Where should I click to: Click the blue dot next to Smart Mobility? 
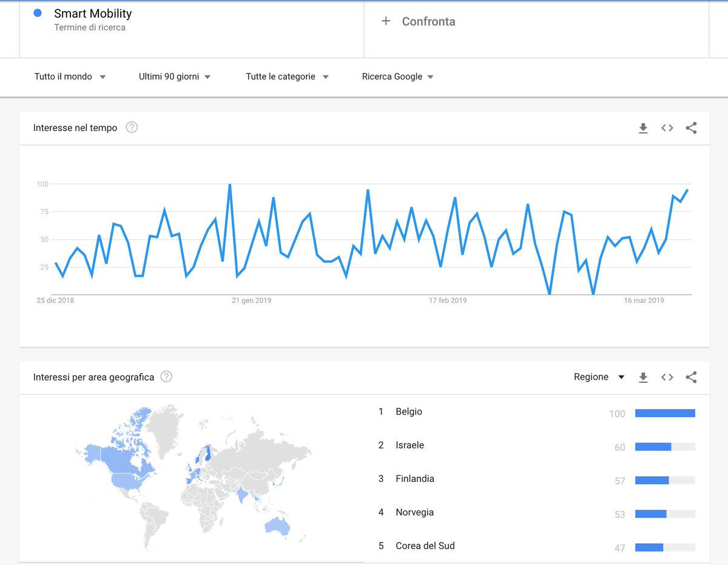point(38,13)
